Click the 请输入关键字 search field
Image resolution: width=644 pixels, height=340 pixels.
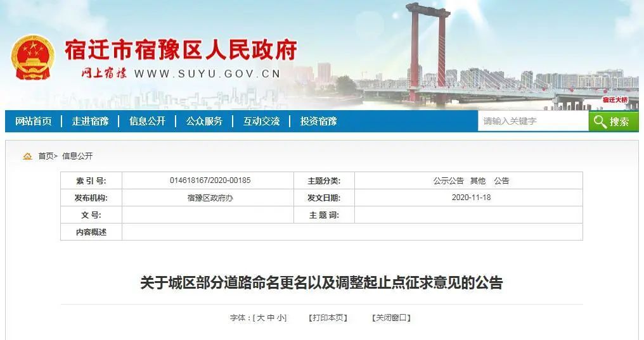point(533,121)
